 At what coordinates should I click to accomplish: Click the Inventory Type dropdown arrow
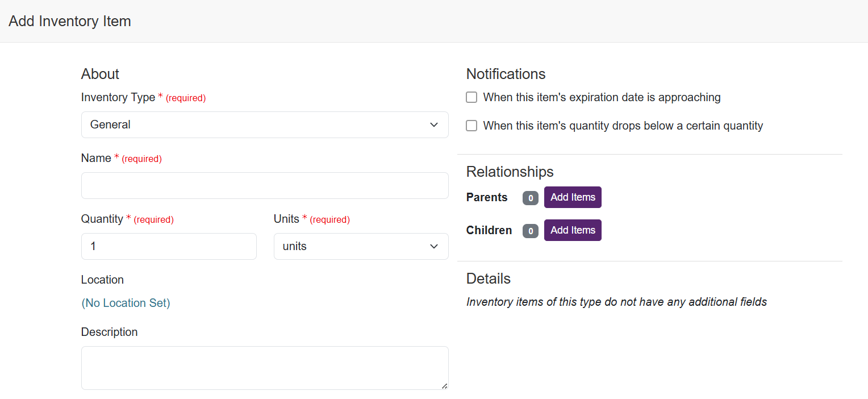(x=433, y=124)
